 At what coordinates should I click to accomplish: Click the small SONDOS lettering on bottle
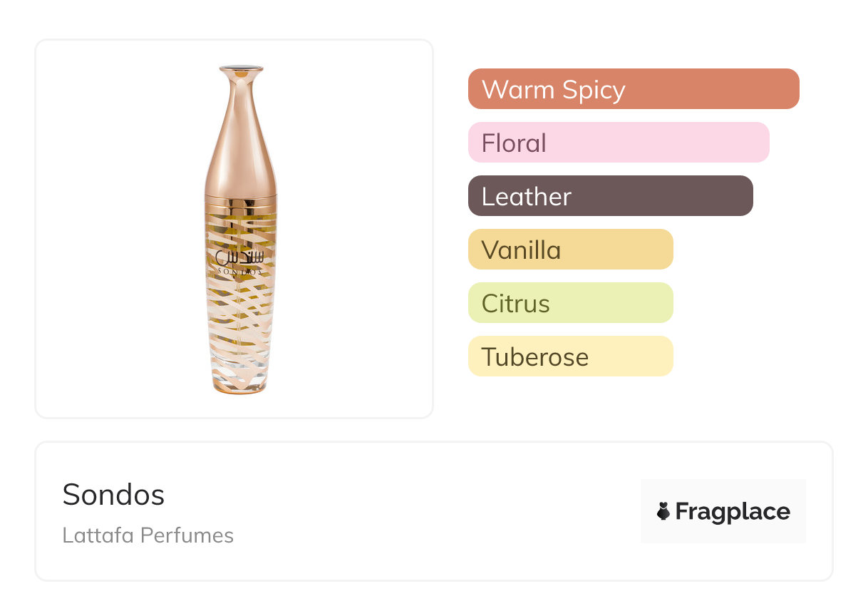click(239, 272)
